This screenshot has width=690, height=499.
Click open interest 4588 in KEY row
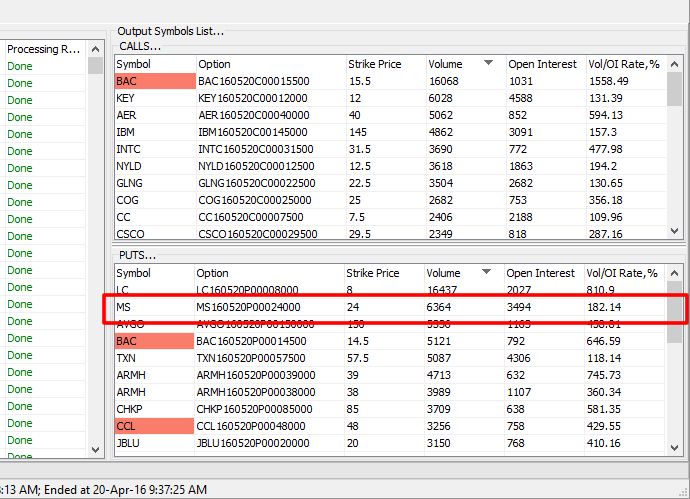521,98
